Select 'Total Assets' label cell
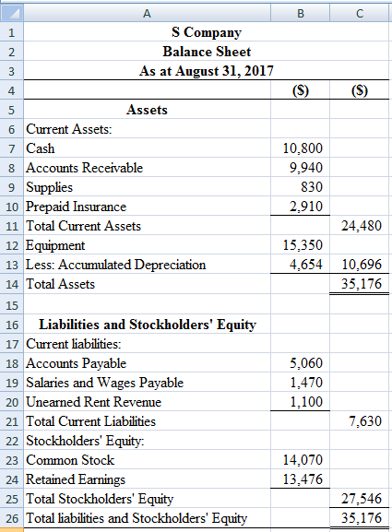392x532 pixels. (147, 284)
